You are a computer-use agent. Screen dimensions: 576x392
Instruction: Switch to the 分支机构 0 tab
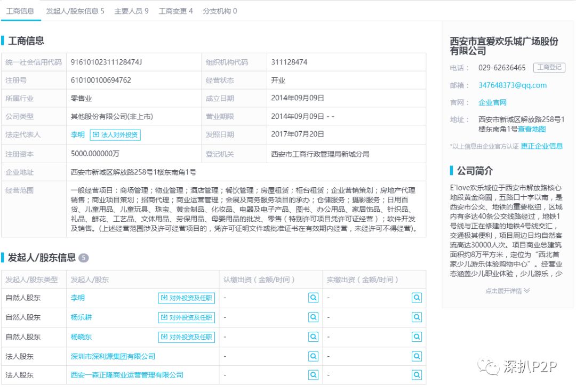pos(220,11)
